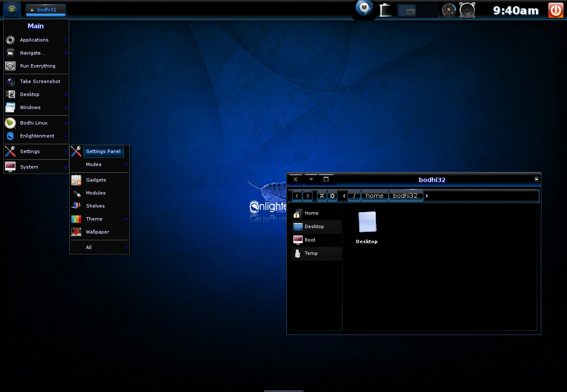Open the network connection manager icon
This screenshot has width=567, height=392.
point(364,9)
